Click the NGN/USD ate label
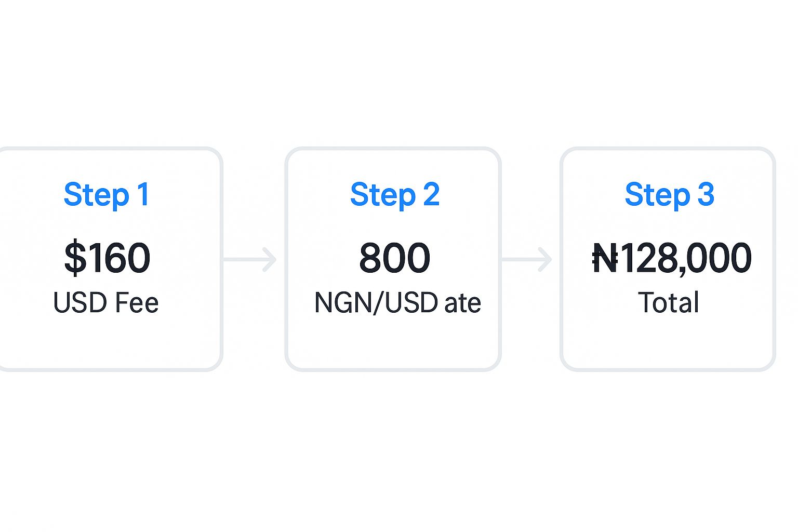Screen dimensions: 798x532 click(397, 303)
